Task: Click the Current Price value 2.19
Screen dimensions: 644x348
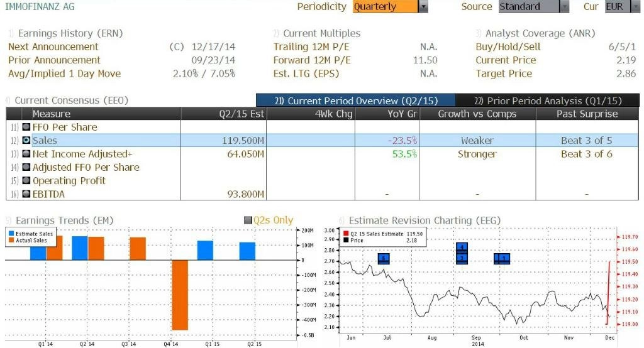Action: pos(626,60)
